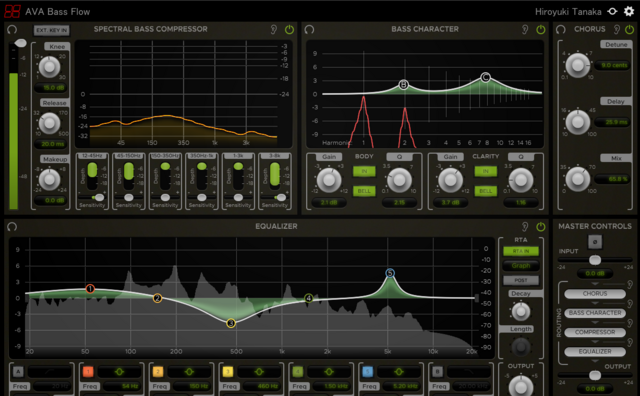The width and height of the screenshot is (640, 396).
Task: Click the Knee knob
Action: click(49, 67)
